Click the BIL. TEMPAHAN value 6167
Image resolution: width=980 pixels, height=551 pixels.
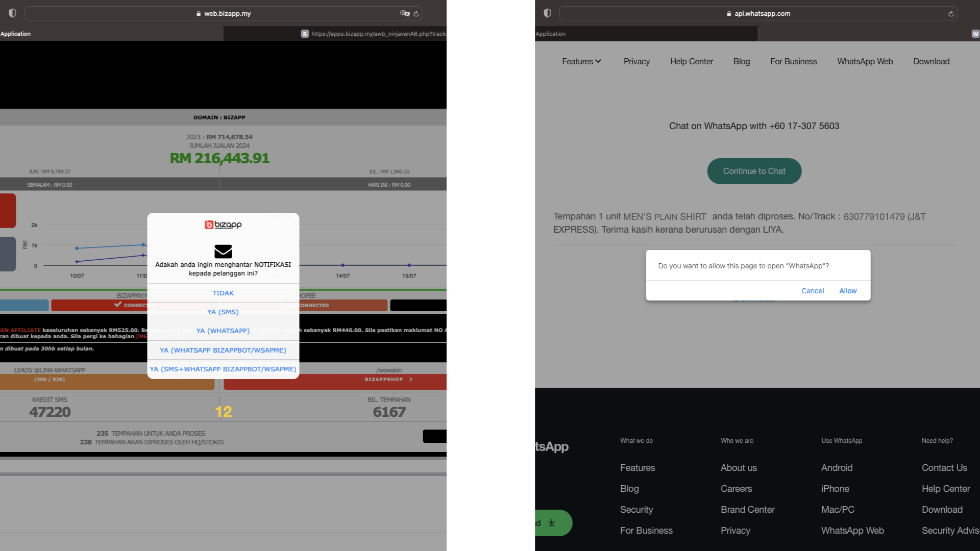pos(389,412)
